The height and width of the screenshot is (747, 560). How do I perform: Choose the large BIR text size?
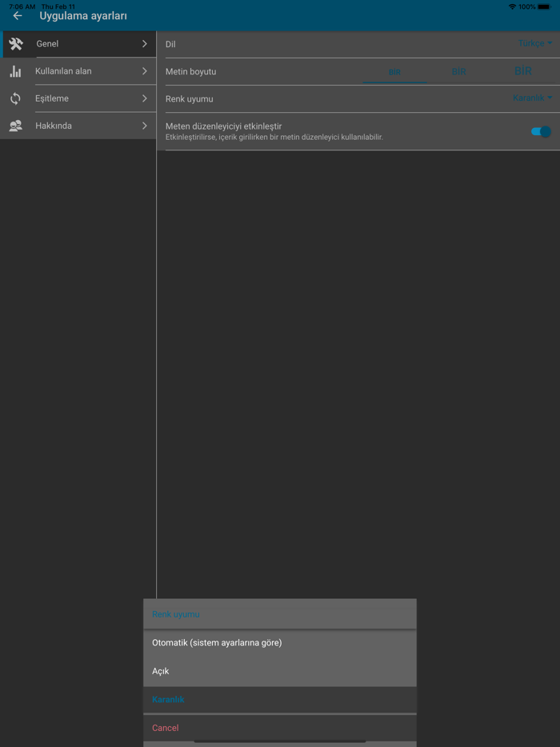click(523, 71)
